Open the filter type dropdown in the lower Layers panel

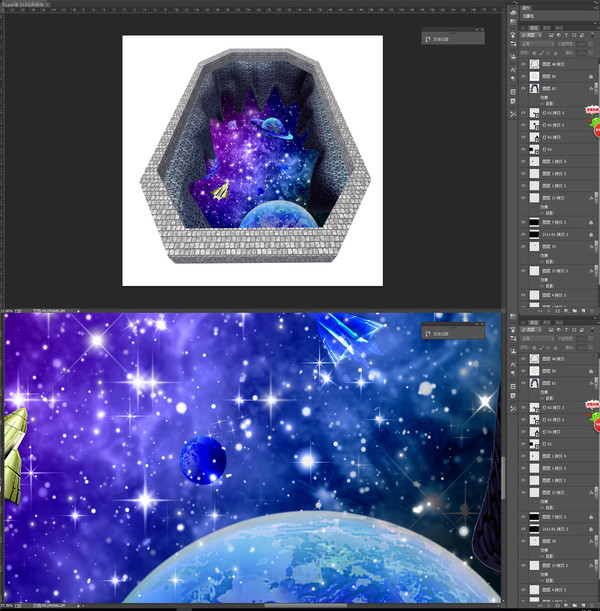[531, 330]
